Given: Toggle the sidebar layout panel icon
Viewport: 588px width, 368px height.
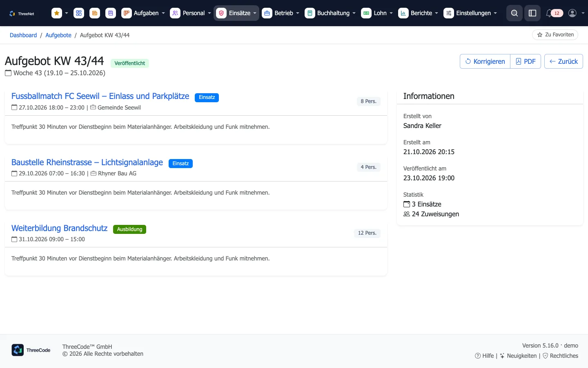Looking at the screenshot, I should (x=532, y=13).
